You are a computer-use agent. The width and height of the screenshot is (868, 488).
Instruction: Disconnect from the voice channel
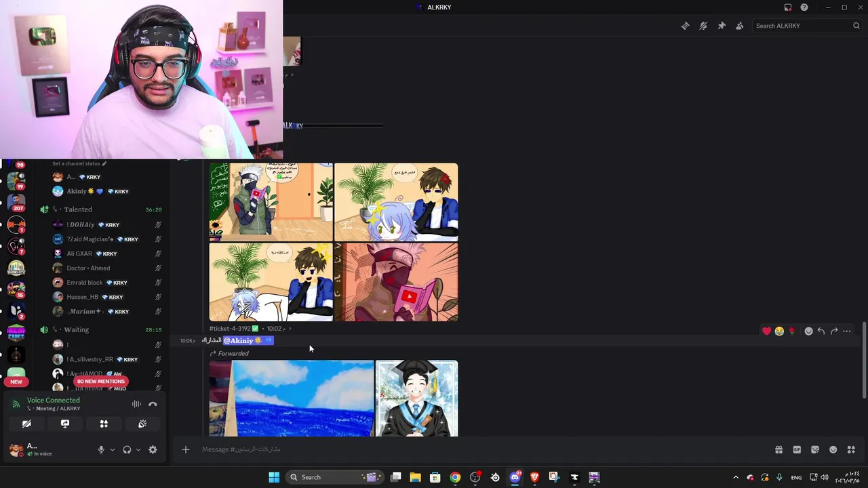click(x=153, y=404)
